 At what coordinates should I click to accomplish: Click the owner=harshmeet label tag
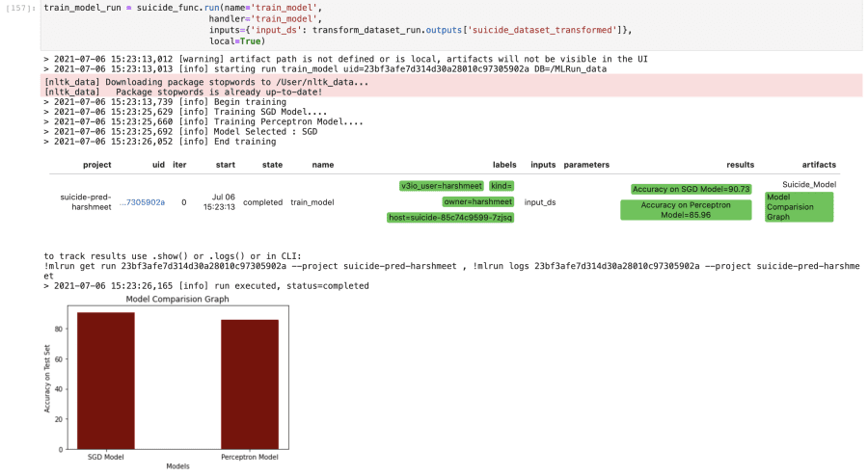[x=477, y=201]
